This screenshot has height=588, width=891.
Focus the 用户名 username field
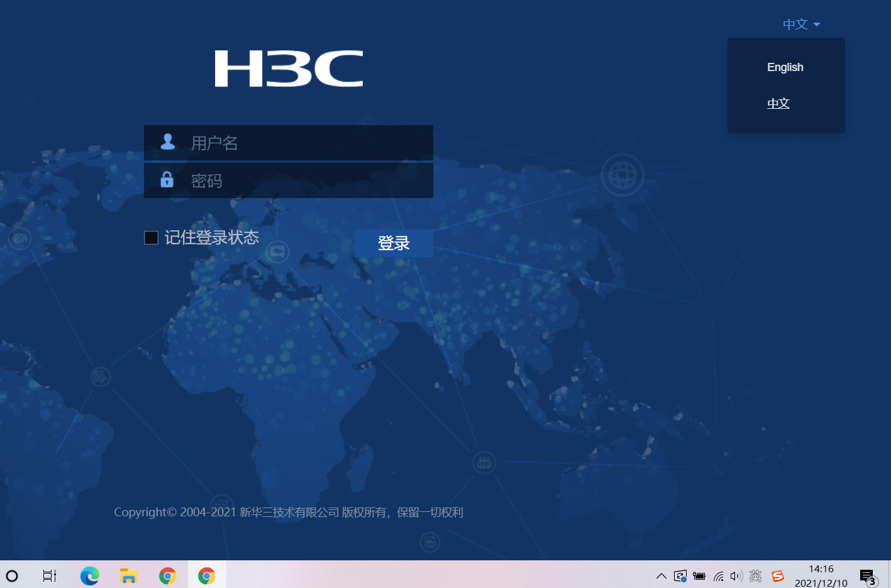point(289,143)
